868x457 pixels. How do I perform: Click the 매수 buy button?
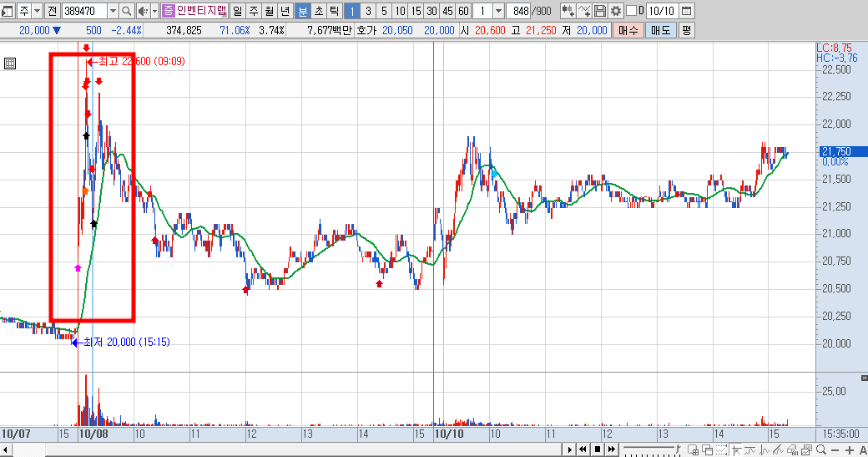(x=628, y=30)
